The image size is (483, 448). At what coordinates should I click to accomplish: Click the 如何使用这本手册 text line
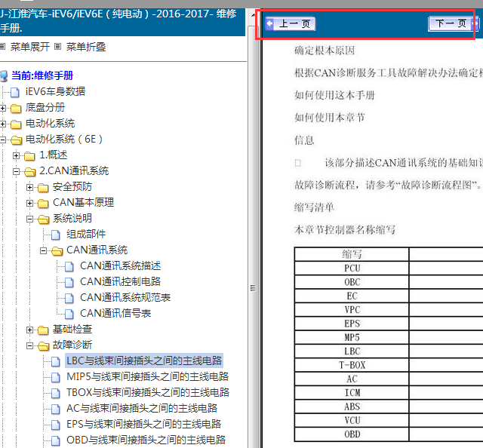point(334,95)
